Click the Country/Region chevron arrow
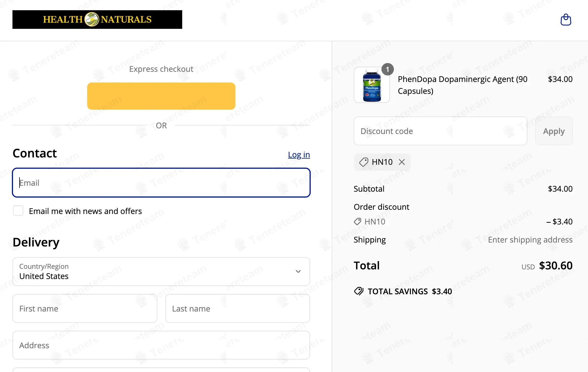Viewport: 588px width, 372px height. (x=298, y=271)
